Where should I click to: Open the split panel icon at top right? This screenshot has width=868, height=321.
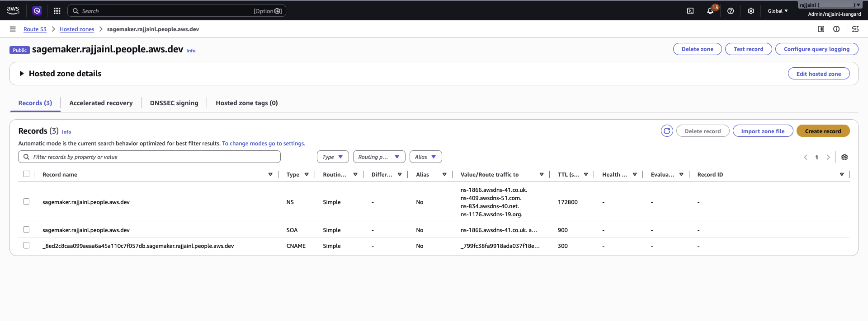pos(821,29)
